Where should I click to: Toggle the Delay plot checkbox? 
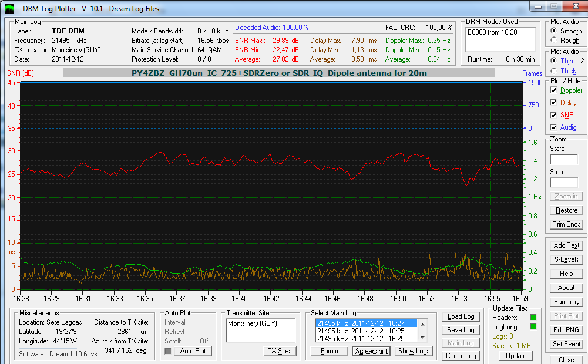coord(553,103)
